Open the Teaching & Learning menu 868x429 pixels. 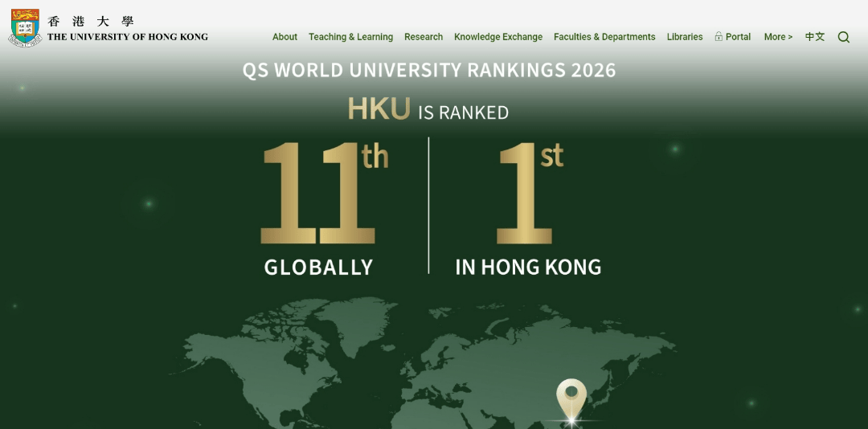tap(350, 37)
